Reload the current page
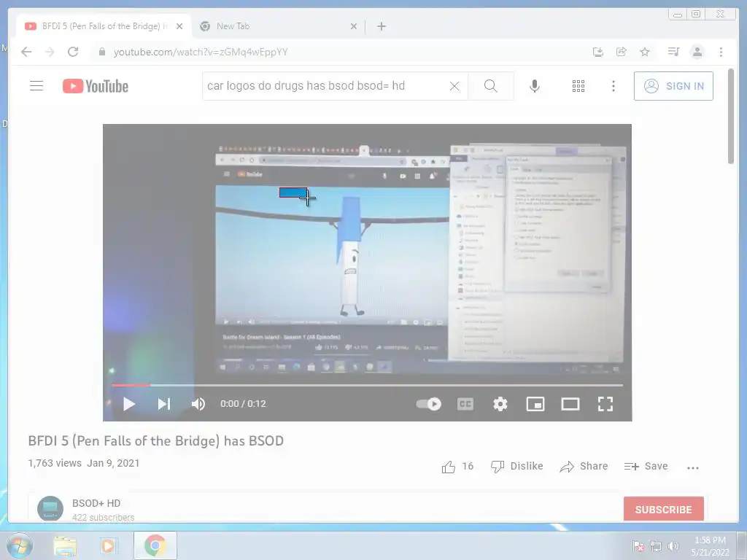Viewport: 747px width, 560px height. pyautogui.click(x=73, y=52)
